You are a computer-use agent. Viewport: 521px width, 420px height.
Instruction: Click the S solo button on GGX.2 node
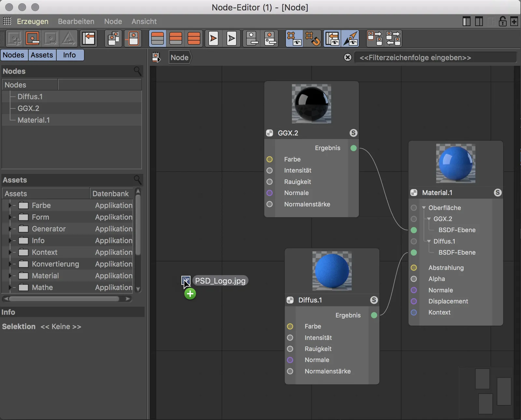click(x=353, y=133)
